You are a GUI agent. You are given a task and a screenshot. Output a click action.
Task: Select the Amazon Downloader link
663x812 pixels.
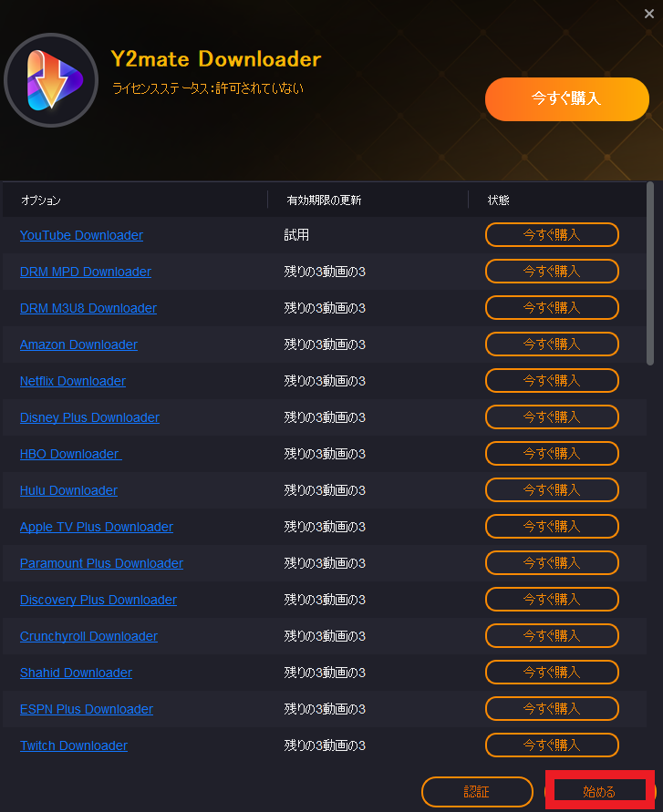tap(78, 344)
